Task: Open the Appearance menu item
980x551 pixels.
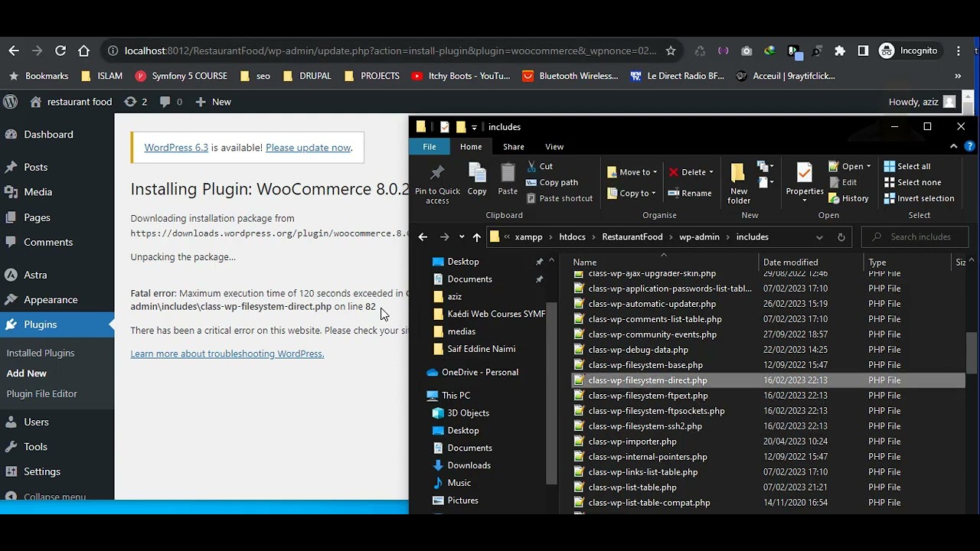Action: pyautogui.click(x=51, y=299)
